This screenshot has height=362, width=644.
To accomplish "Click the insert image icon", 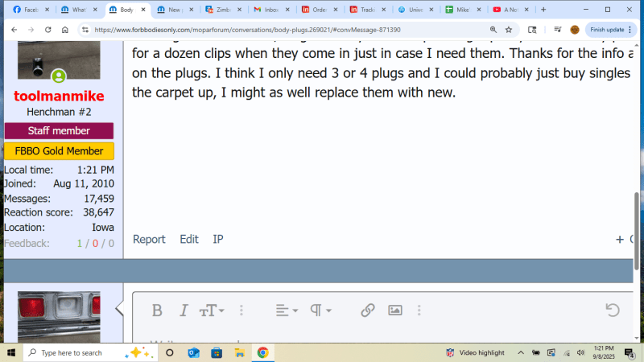I will coord(395,311).
